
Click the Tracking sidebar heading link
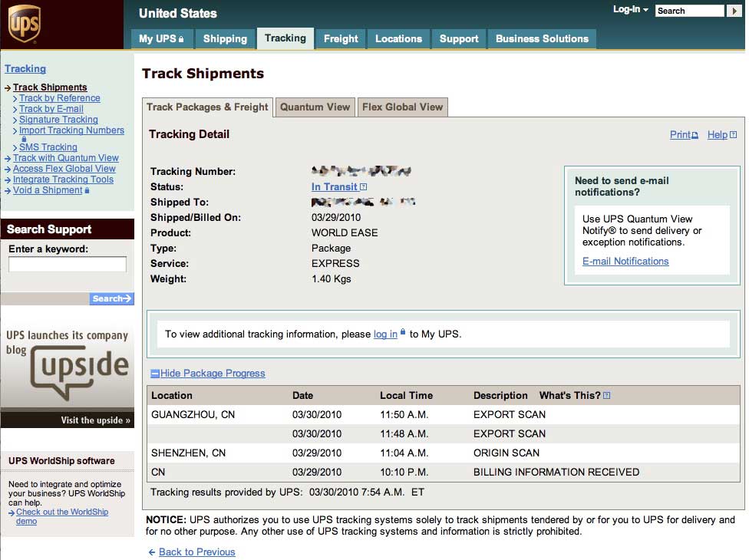coord(25,69)
